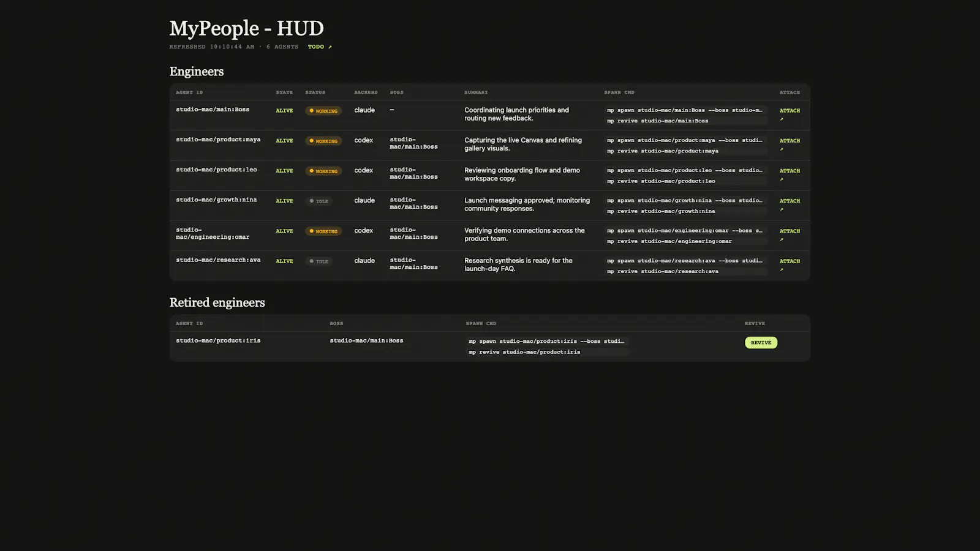Image resolution: width=980 pixels, height=551 pixels.
Task: Select spawn command for research:ava
Action: pyautogui.click(x=685, y=260)
